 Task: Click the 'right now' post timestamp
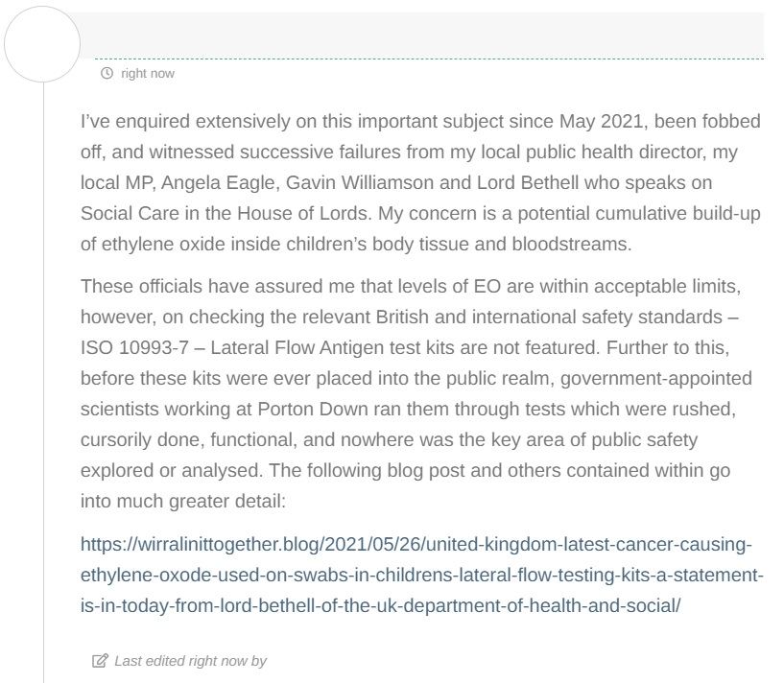click(148, 73)
